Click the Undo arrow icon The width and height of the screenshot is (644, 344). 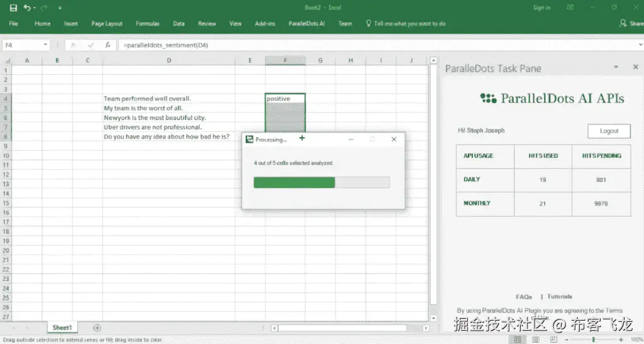(x=27, y=8)
